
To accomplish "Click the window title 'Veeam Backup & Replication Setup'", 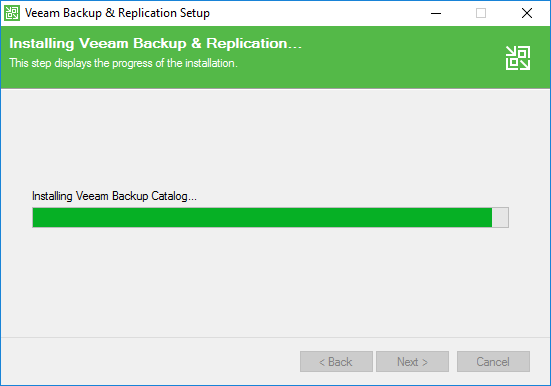I will click(117, 13).
